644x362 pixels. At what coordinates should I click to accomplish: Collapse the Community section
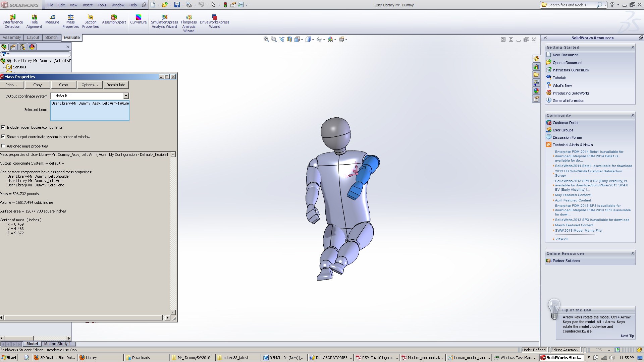[633, 115]
